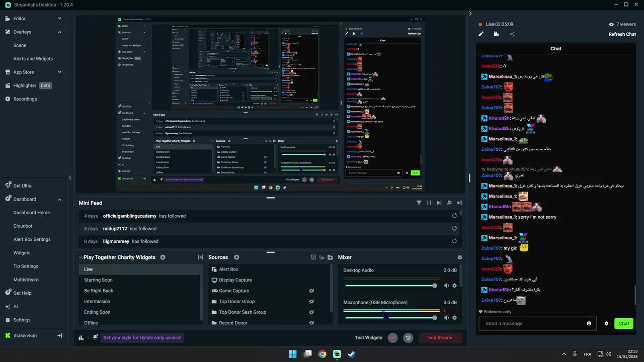Add a new scene with plus icon
644x362 pixels.
(x=163, y=257)
